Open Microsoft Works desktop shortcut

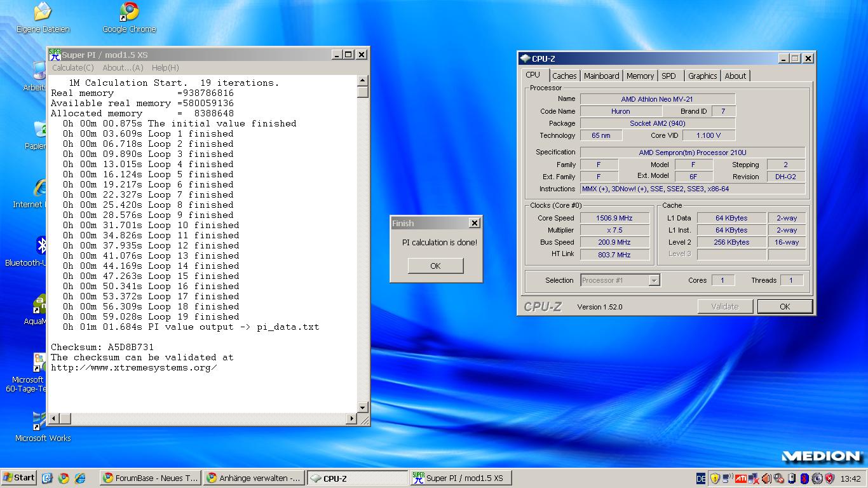click(42, 426)
